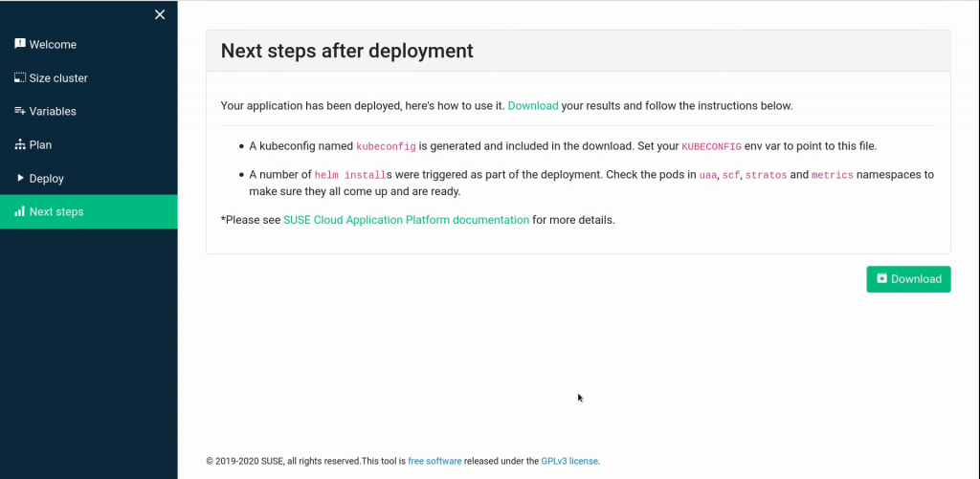Click the Welcome speech-bubble icon
The height and width of the screenshot is (479, 980).
[20, 44]
